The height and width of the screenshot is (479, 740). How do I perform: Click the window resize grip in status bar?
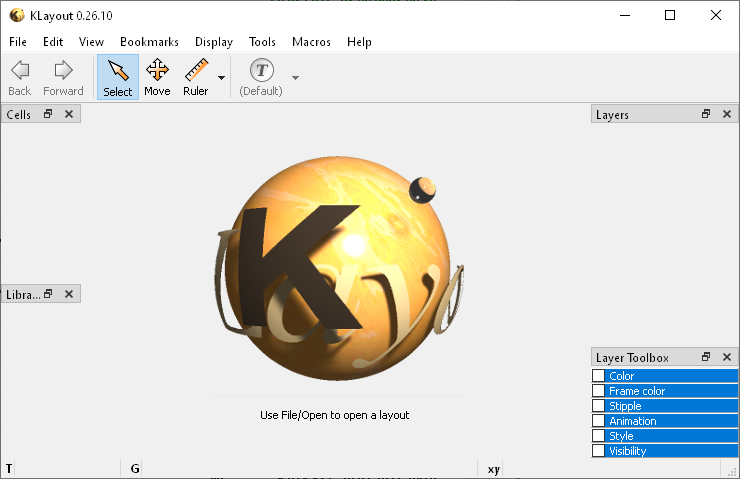click(732, 471)
